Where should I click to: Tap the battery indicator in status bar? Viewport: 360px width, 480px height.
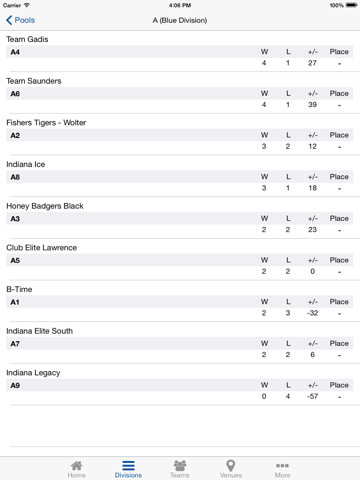(352, 5)
